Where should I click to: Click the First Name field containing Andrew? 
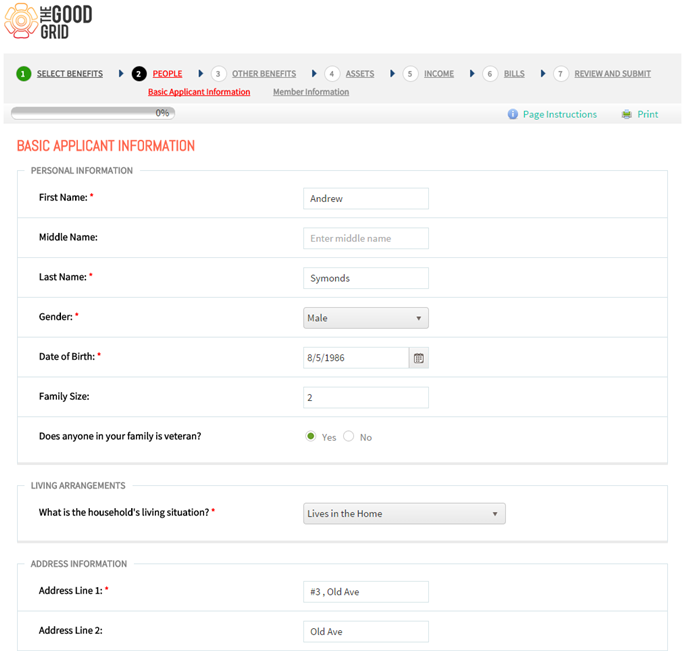[366, 199]
